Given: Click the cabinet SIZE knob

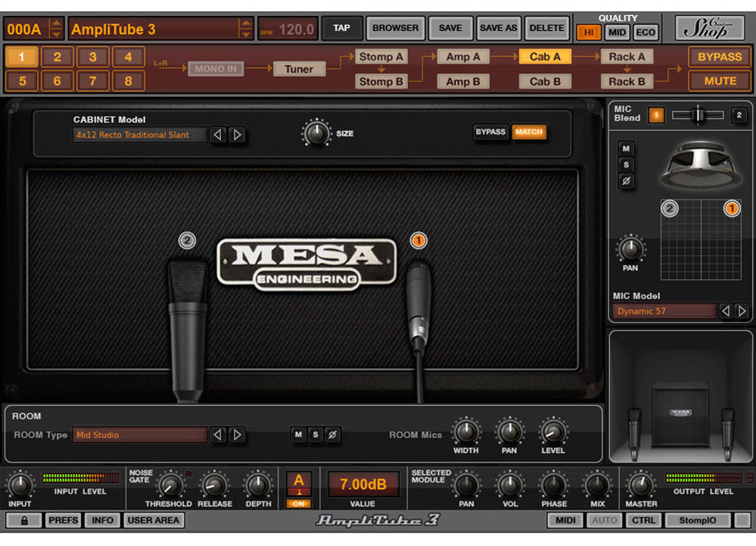Looking at the screenshot, I should [316, 133].
